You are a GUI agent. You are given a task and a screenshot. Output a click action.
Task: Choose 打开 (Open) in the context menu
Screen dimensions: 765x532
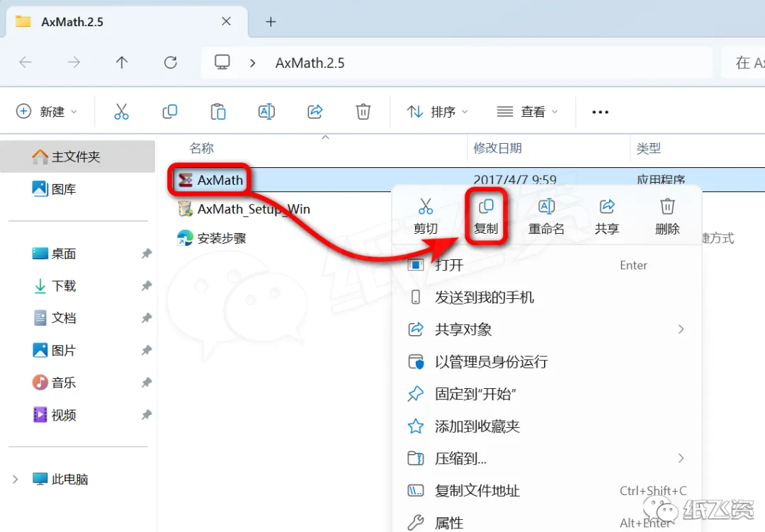546,265
